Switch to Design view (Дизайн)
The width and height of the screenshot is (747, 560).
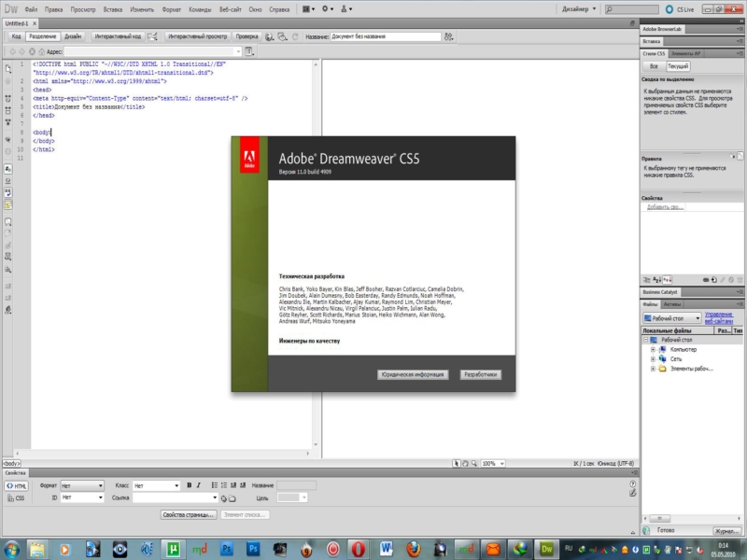pos(73,36)
